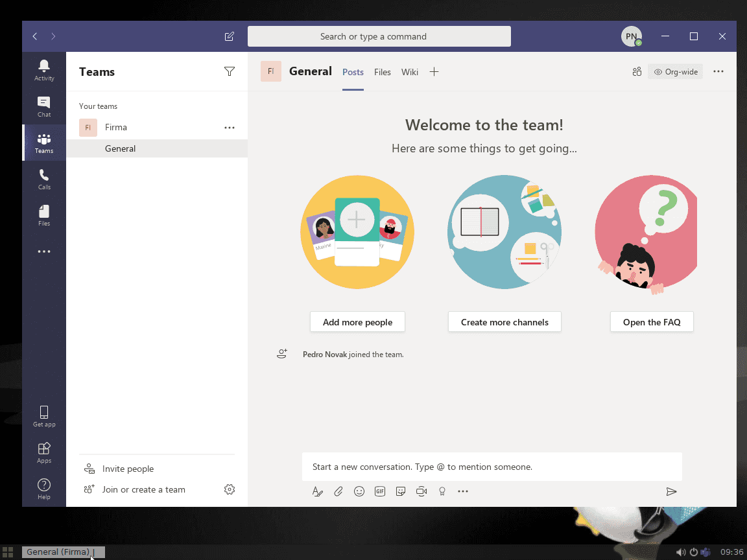This screenshot has height=560, width=747.
Task: Insert a GIF into the conversation
Action: [379, 491]
